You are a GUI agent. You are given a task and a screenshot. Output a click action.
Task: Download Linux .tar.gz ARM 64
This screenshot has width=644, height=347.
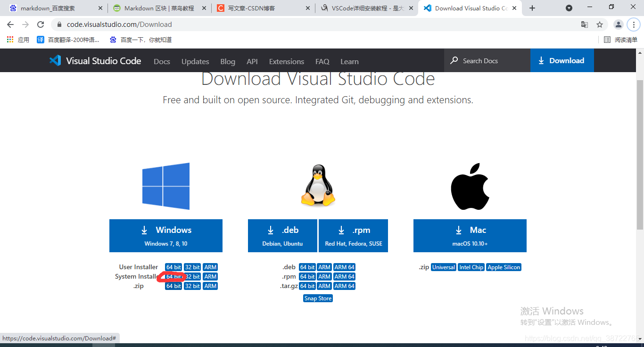pos(344,286)
